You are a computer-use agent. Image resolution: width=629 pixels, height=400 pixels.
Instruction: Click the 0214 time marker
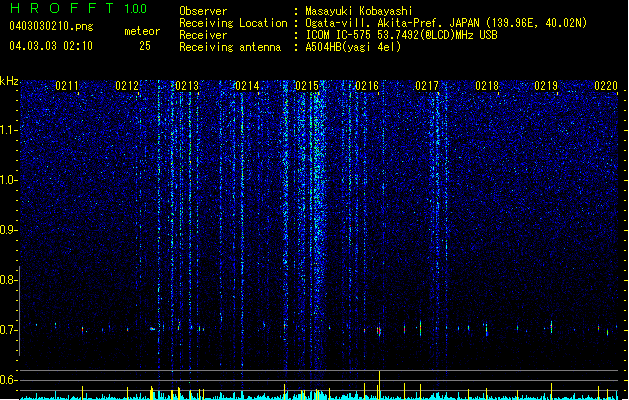point(247,86)
